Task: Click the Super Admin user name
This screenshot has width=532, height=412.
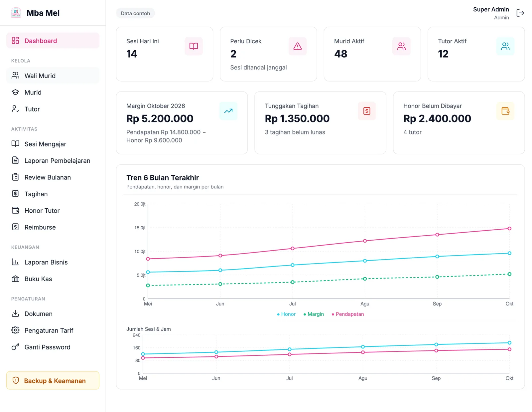Action: click(491, 9)
